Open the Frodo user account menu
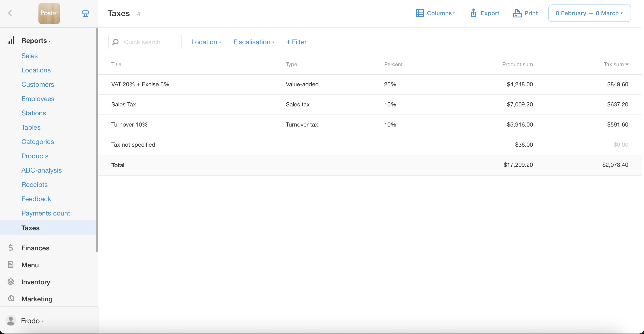Viewport: 644px width, 334px height. [32, 321]
